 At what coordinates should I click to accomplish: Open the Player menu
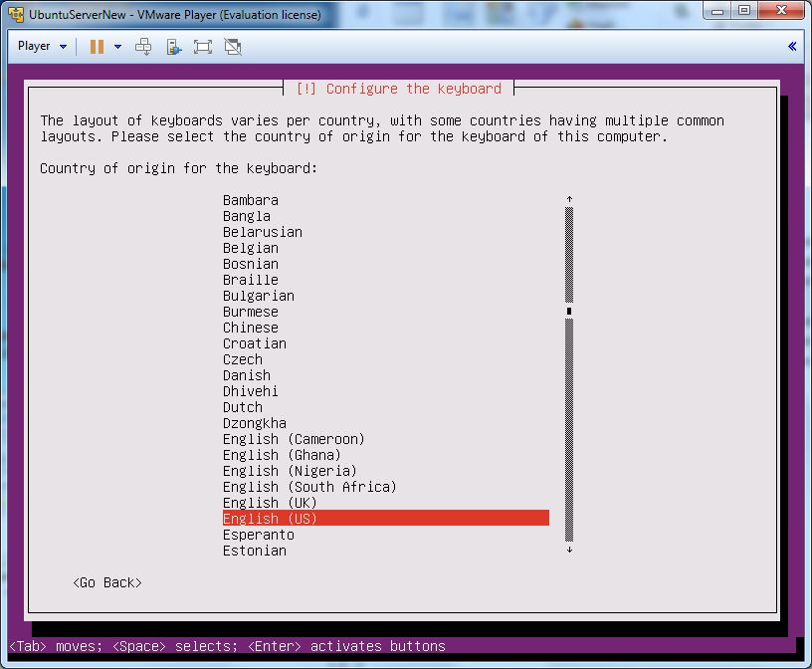[x=42, y=46]
